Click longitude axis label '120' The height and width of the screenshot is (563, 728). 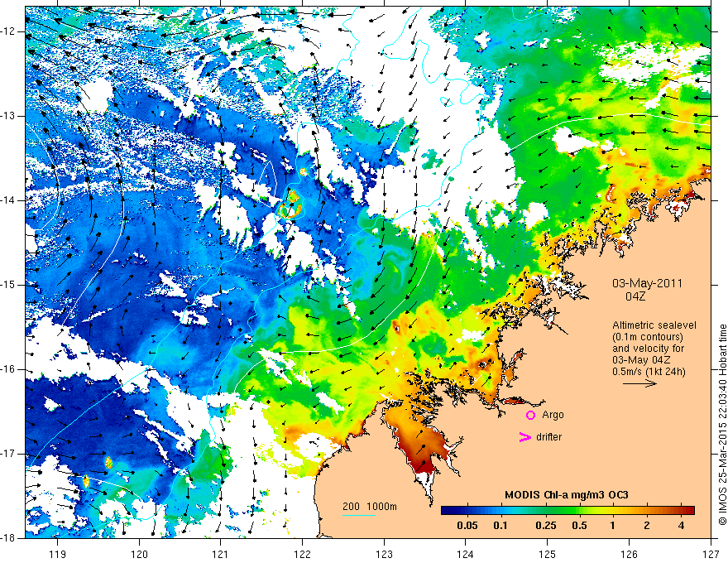[139, 554]
